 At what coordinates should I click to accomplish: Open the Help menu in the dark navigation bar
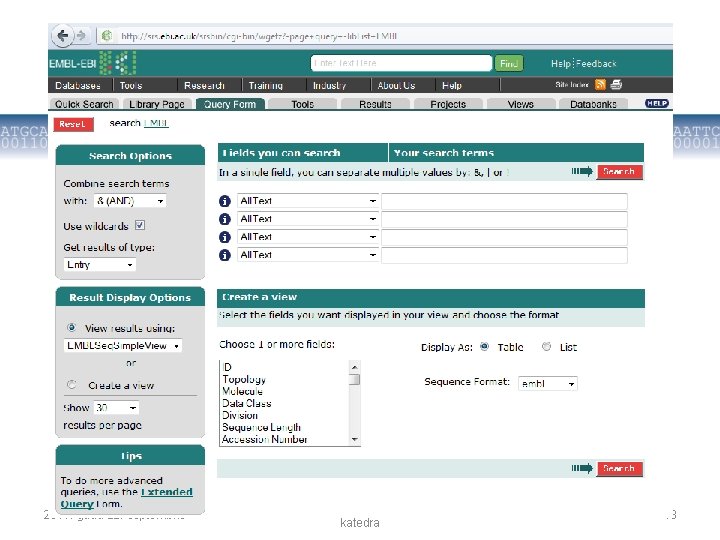pos(452,85)
